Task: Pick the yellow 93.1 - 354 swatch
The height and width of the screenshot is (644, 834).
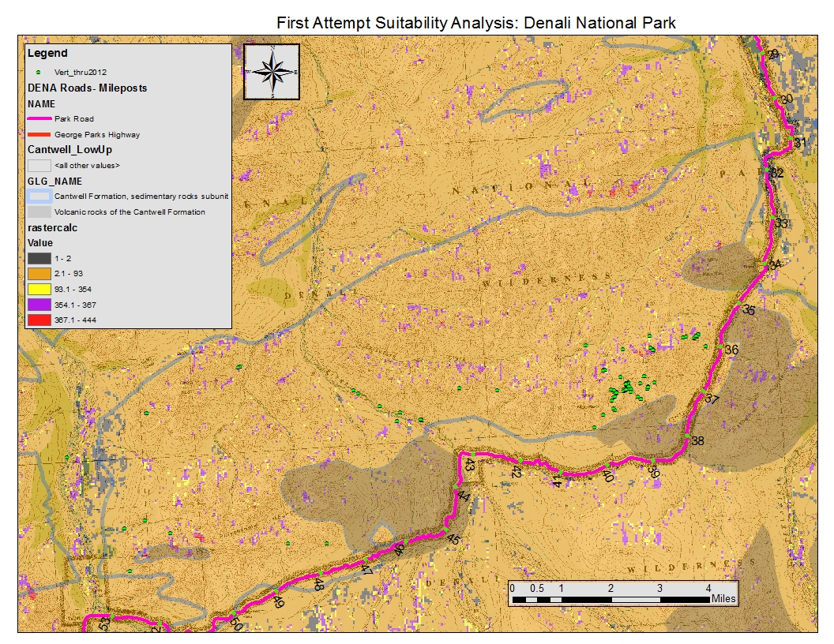Action: [39, 289]
